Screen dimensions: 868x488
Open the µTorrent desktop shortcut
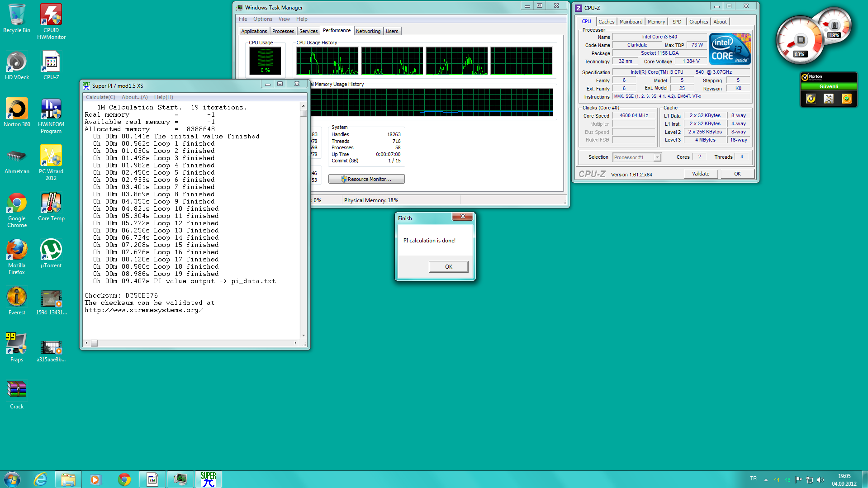(51, 253)
